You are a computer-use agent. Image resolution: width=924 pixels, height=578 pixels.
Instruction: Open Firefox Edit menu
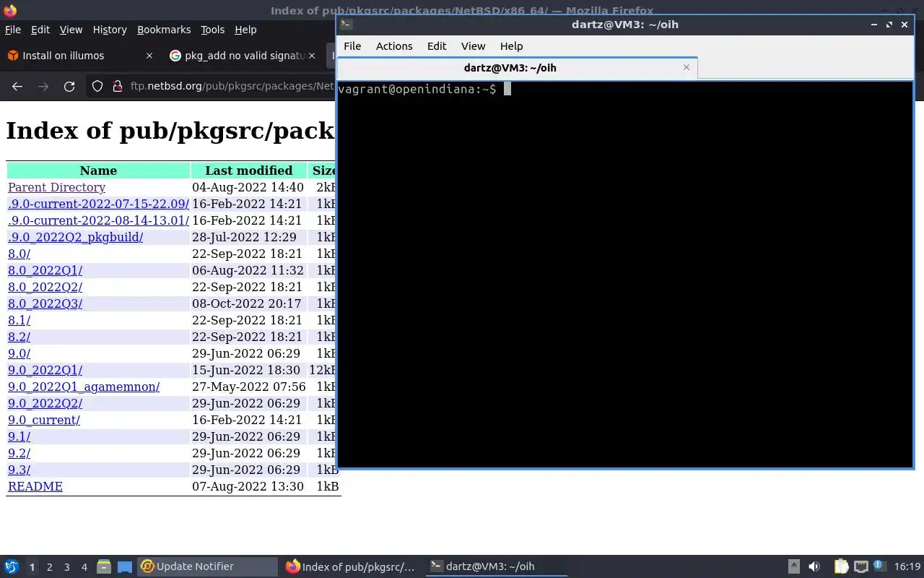[x=40, y=30]
